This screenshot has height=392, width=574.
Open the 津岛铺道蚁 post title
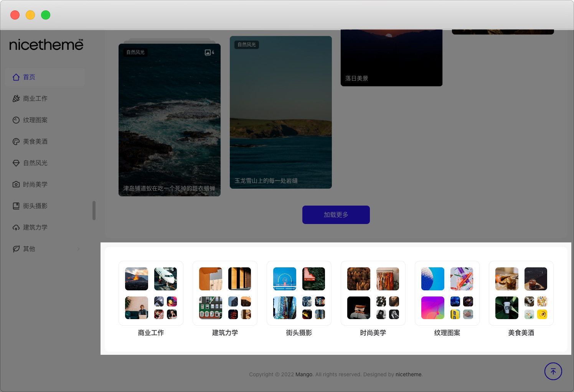click(x=169, y=188)
